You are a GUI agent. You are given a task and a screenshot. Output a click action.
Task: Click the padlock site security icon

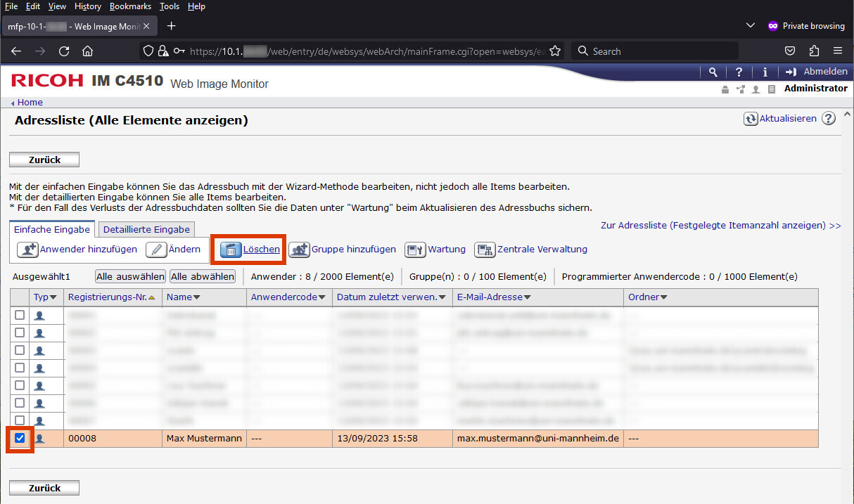click(163, 51)
